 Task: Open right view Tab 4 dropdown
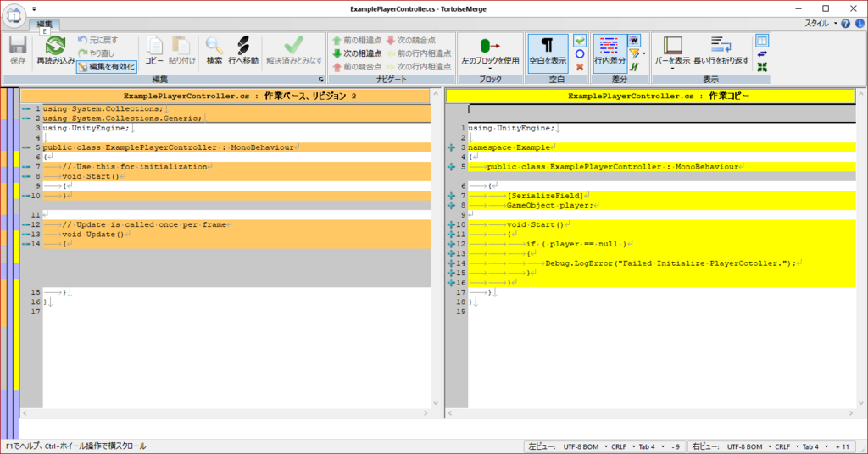click(x=815, y=446)
